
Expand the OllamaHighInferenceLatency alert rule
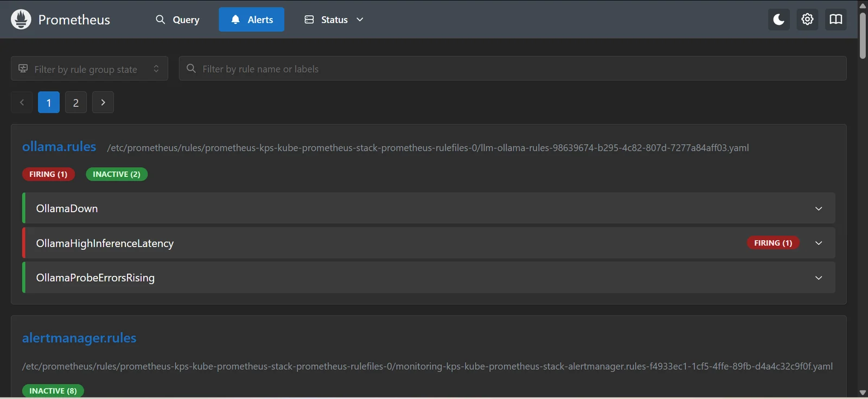(x=429, y=243)
